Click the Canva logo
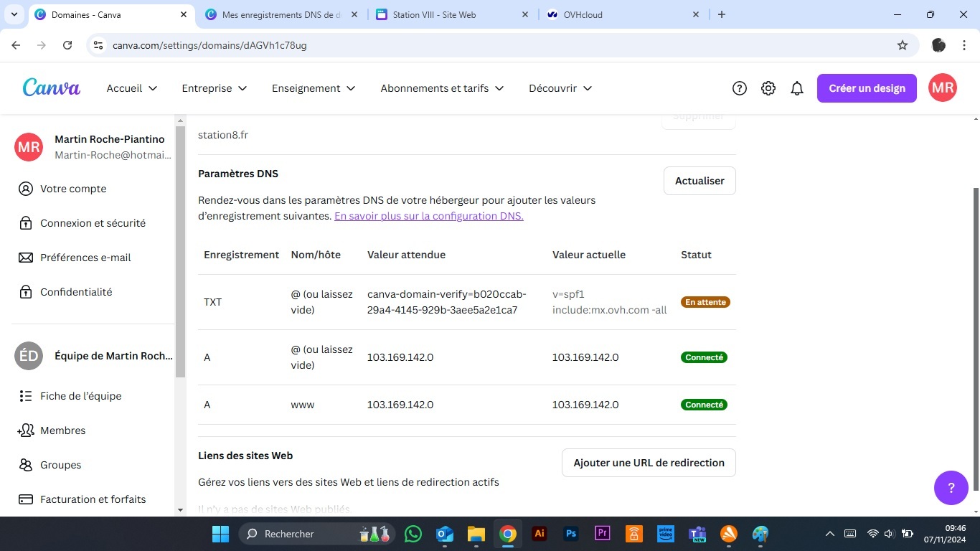The width and height of the screenshot is (980, 551). click(x=52, y=88)
